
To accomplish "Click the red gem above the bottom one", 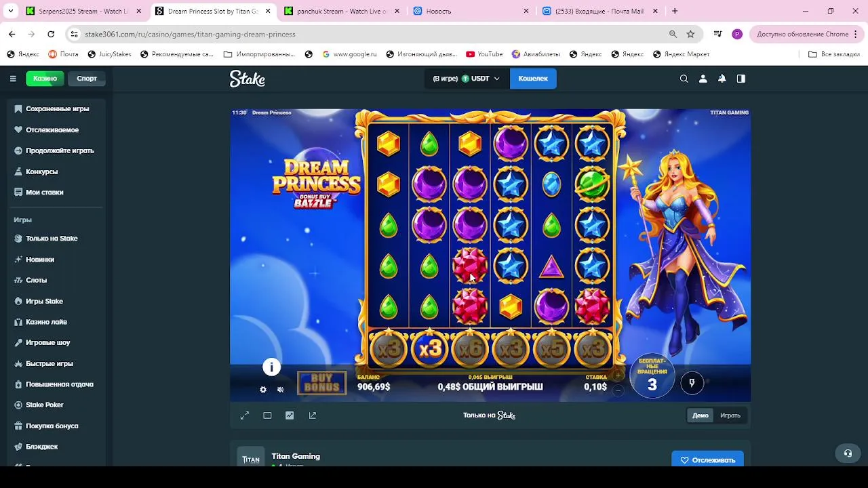I will [469, 265].
